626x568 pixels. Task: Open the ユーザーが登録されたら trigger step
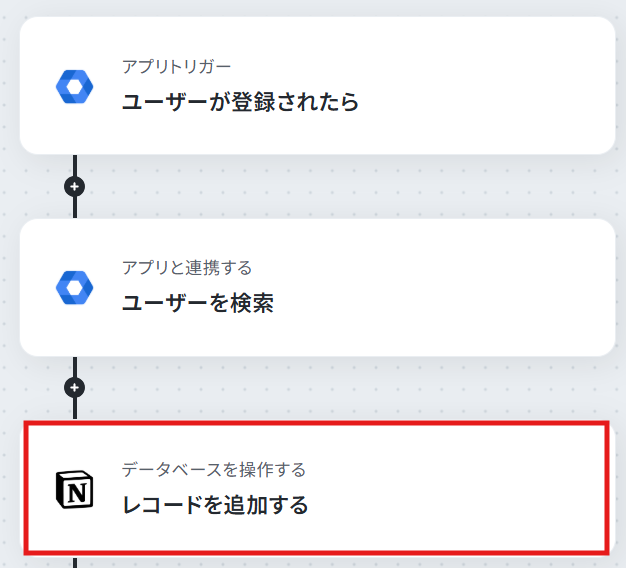click(x=240, y=102)
